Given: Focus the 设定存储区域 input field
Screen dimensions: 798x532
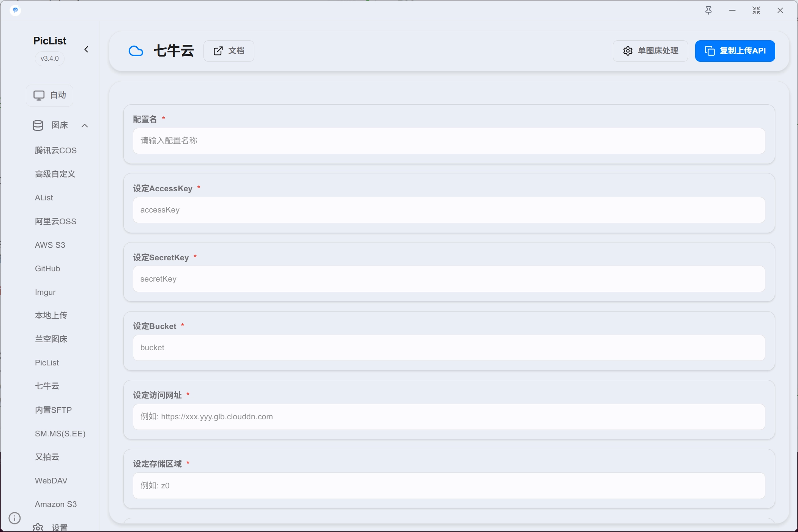Looking at the screenshot, I should [x=449, y=486].
